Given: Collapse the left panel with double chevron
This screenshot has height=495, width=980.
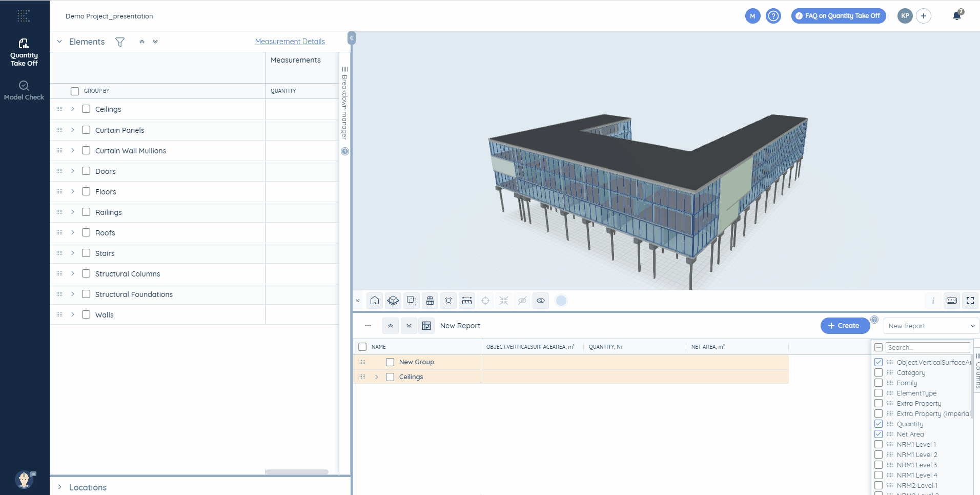Looking at the screenshot, I should 352,38.
